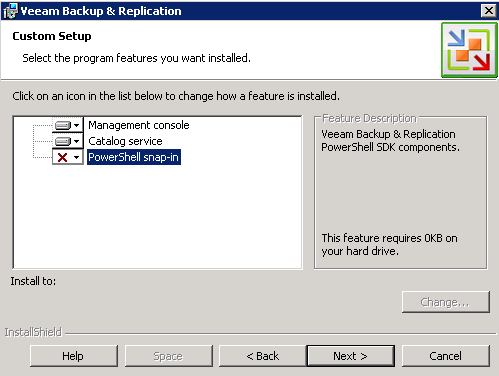Select the Catalog service feature label

[125, 141]
